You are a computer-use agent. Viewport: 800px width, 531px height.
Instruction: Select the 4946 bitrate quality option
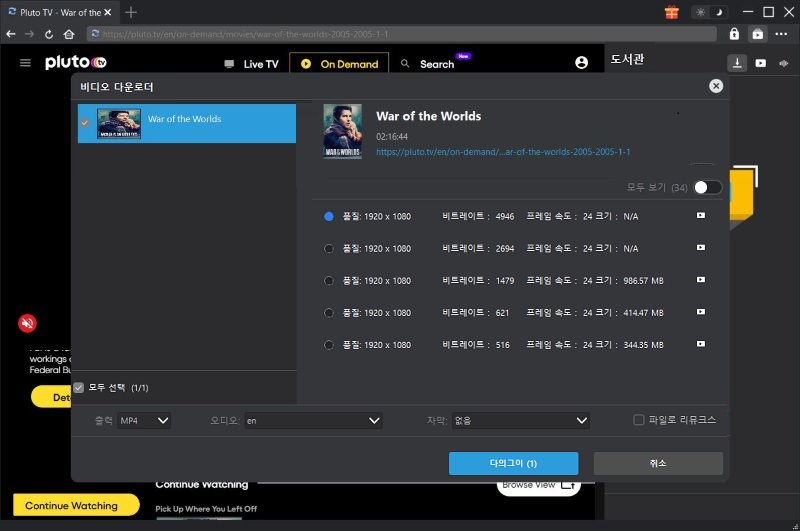[329, 216]
